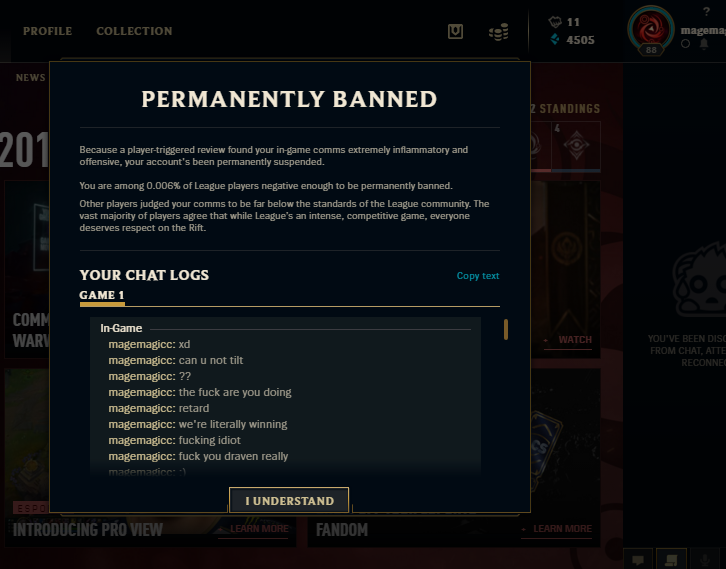Click the Riot Points fist icon
Image resolution: width=726 pixels, height=569 pixels.
pos(555,22)
